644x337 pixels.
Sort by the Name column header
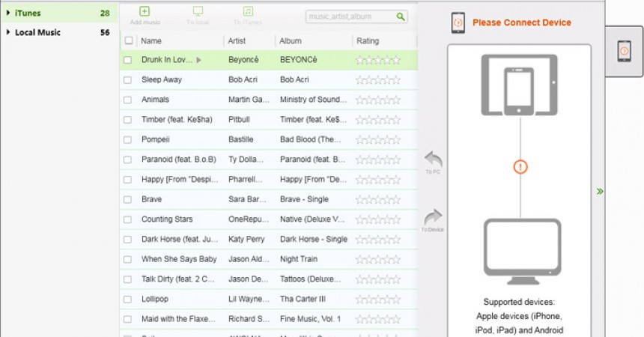(x=151, y=40)
